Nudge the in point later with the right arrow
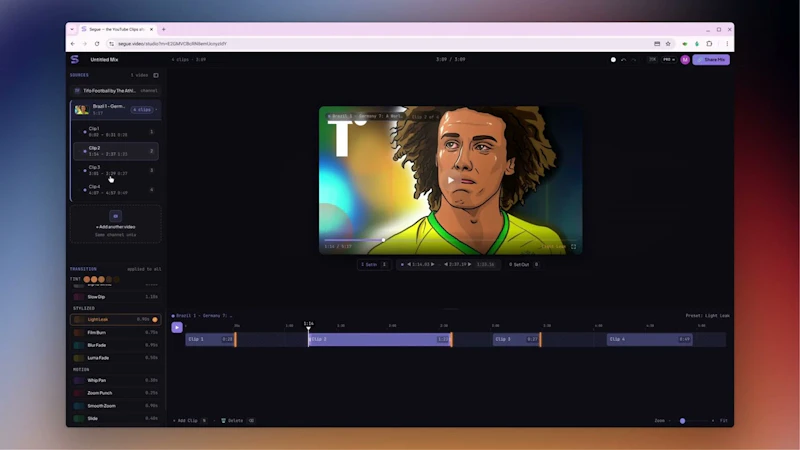Screen dimensions: 800x450 click(433, 264)
